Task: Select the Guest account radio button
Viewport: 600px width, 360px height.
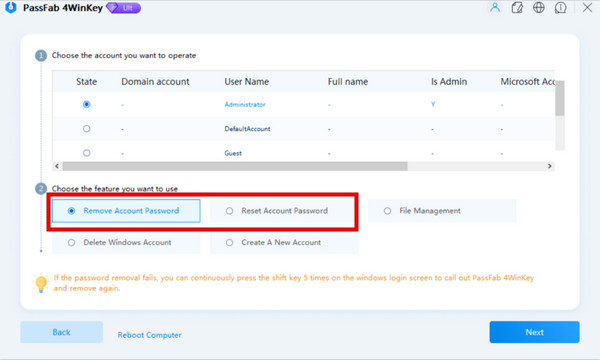Action: click(86, 153)
